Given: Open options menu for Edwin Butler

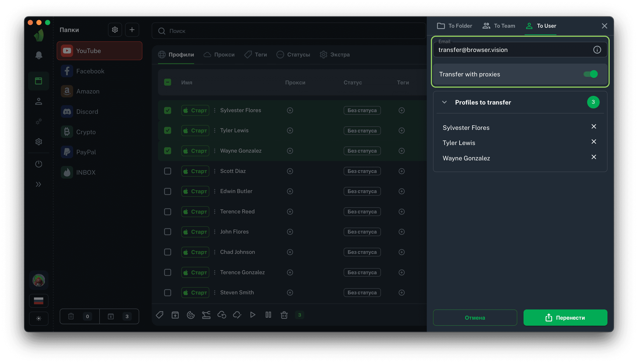Looking at the screenshot, I should pos(215,191).
